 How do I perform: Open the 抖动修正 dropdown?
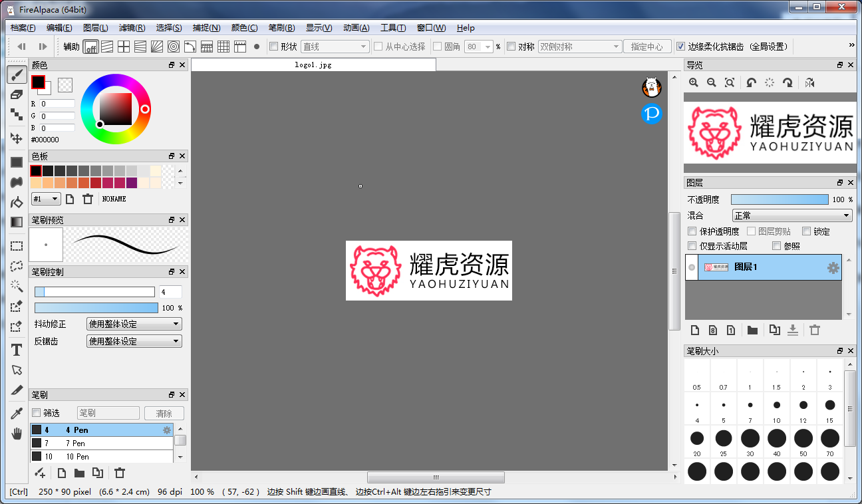tap(134, 324)
